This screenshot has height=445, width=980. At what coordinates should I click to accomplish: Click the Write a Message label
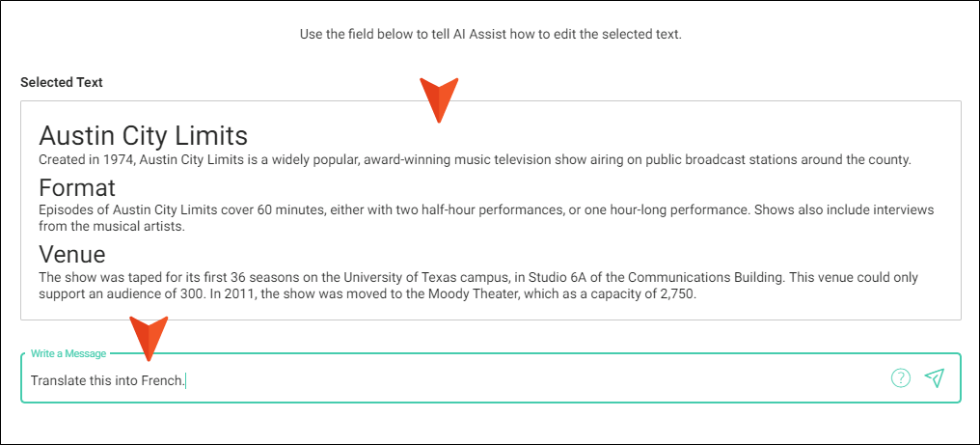[68, 353]
